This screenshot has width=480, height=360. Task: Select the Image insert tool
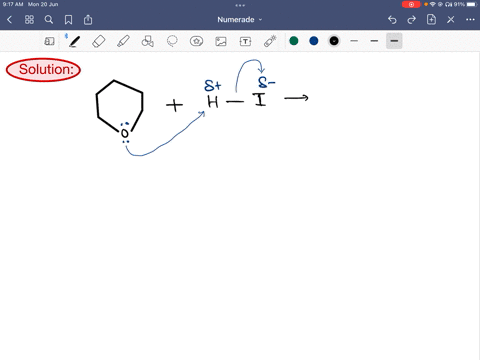coord(221,41)
